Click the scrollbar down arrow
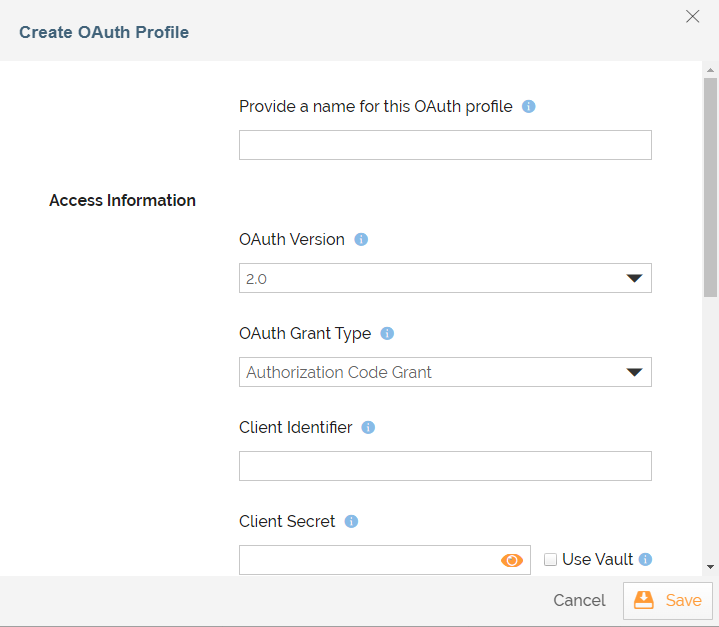719x627 pixels. [x=710, y=566]
